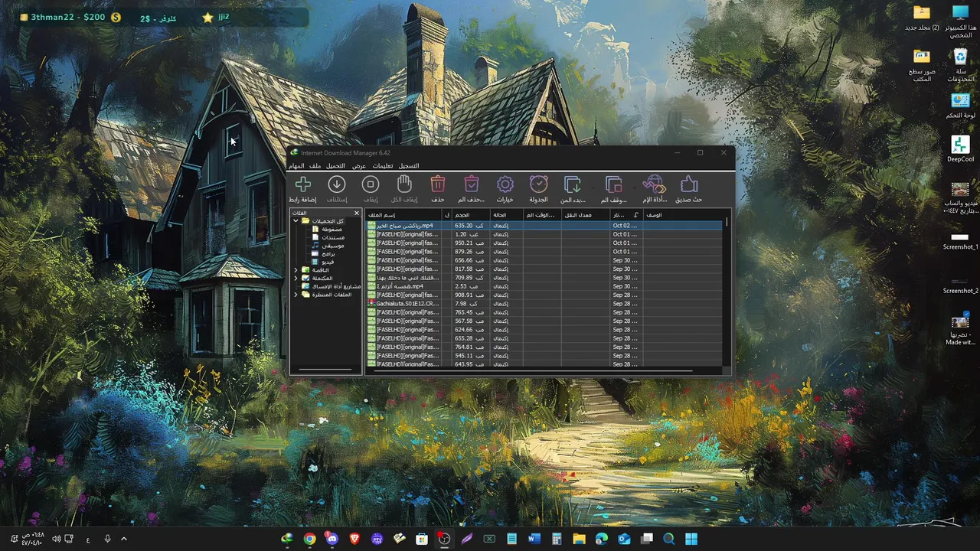Click the Add URL (إضافة رابط) plus icon

[x=303, y=184]
